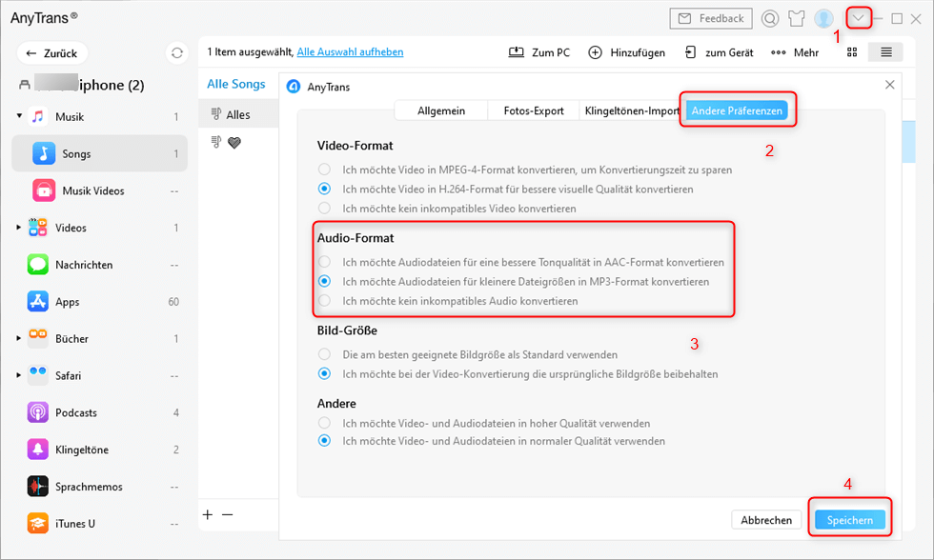The image size is (934, 560).
Task: Switch to grid view
Action: (852, 52)
